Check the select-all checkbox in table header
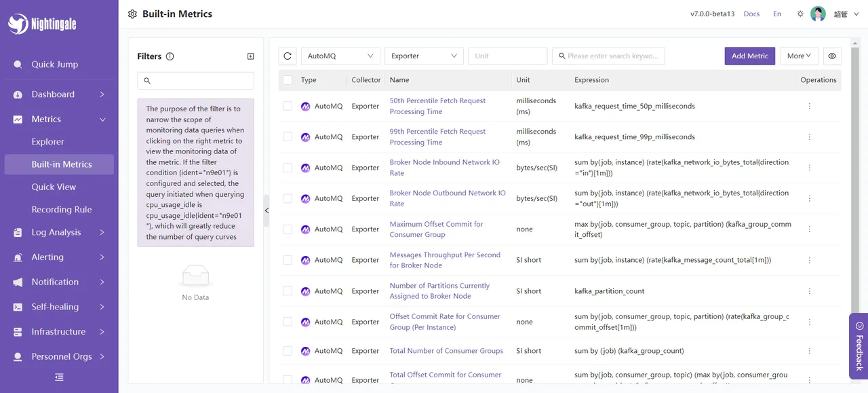The width and height of the screenshot is (868, 393). (288, 80)
